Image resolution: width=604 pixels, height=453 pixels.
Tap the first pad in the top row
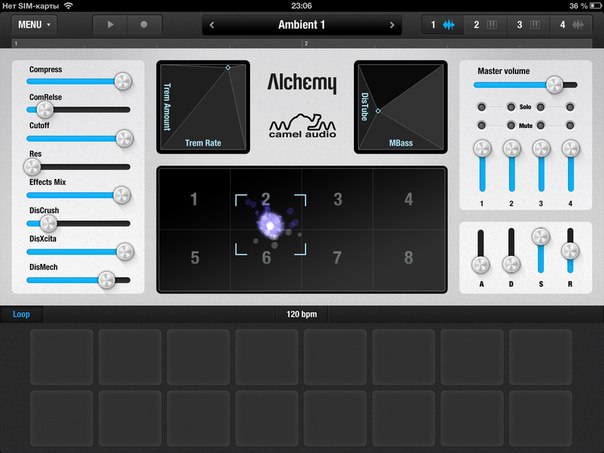coord(62,357)
